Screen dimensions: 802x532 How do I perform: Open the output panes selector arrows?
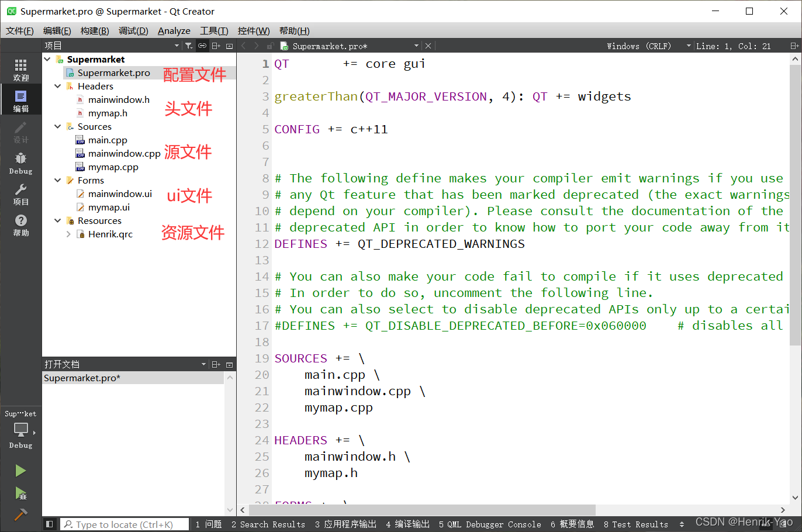pyautogui.click(x=682, y=524)
